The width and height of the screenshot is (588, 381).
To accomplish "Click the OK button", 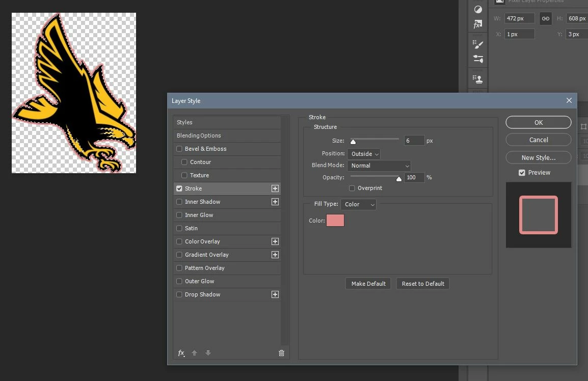I will point(539,122).
